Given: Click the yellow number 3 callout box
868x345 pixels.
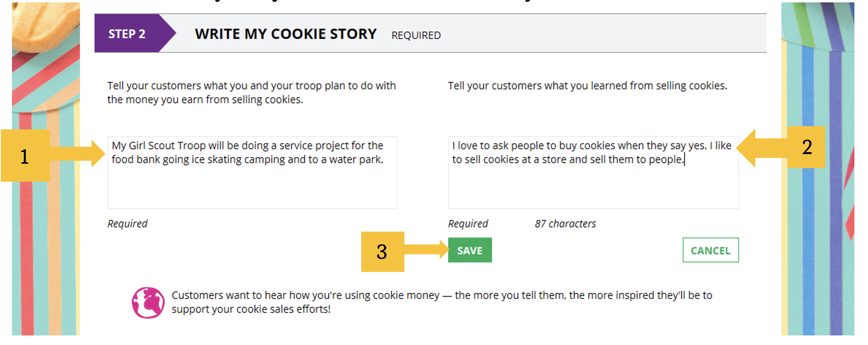Looking at the screenshot, I should pyautogui.click(x=382, y=252).
